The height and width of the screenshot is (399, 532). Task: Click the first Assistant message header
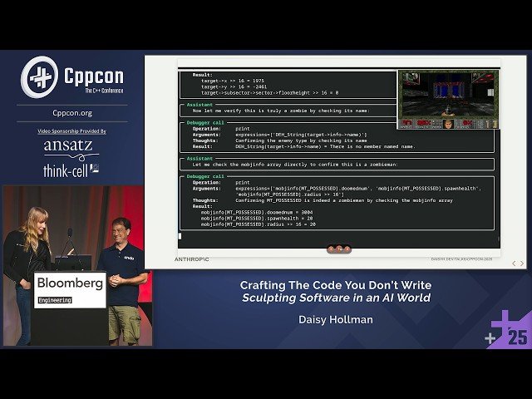(x=199, y=103)
